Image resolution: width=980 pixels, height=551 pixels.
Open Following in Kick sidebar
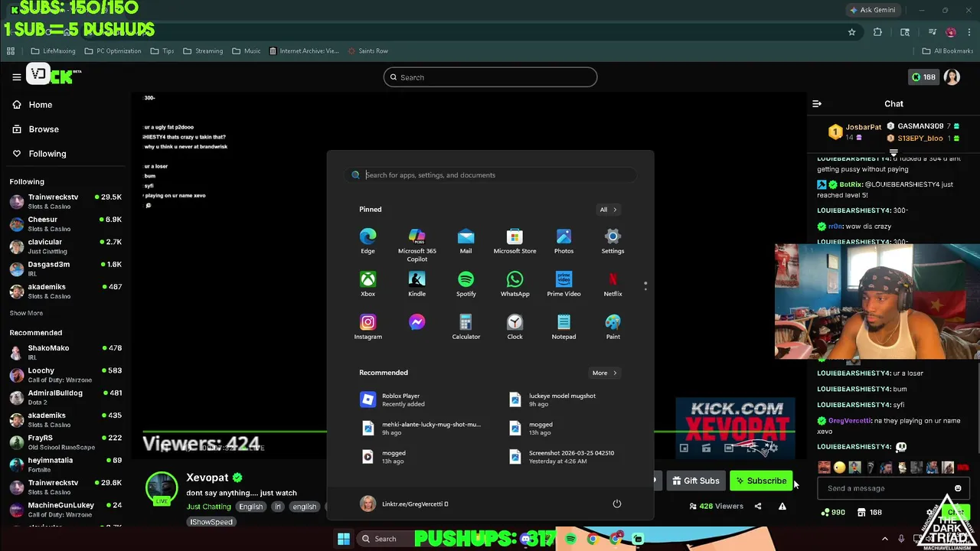[x=39, y=154]
